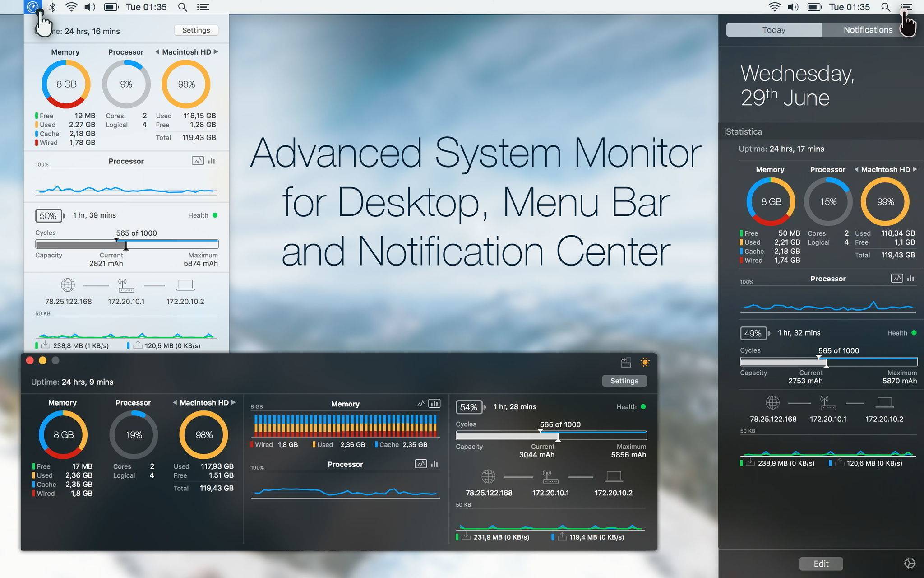Click the laptop icon in the dark window

[x=614, y=476]
